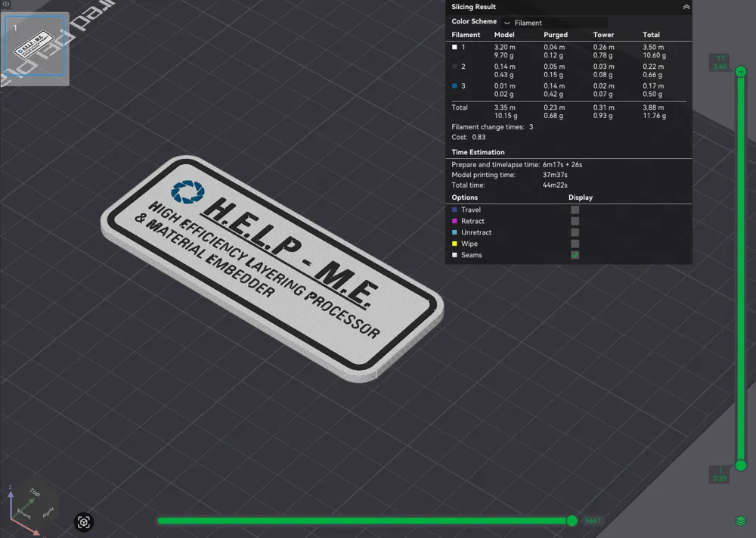Click the 'Options' heading
Screen dimensions: 756x538
click(x=464, y=197)
